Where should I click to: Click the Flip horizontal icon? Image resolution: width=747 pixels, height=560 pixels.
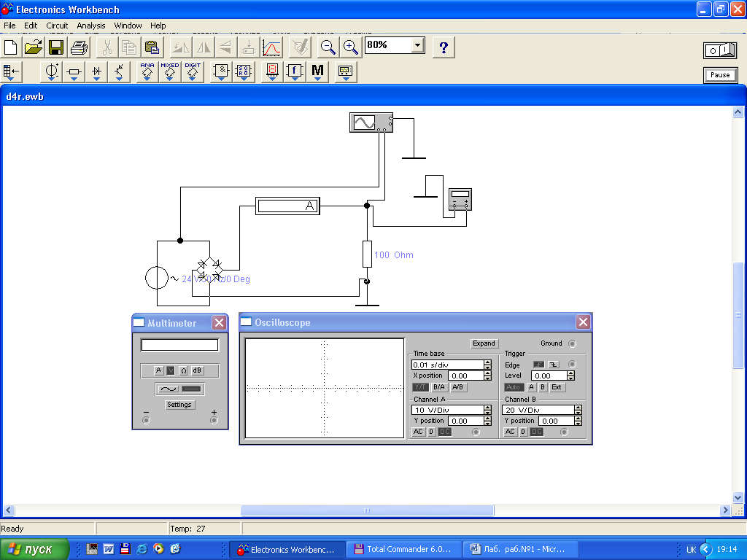(x=204, y=47)
